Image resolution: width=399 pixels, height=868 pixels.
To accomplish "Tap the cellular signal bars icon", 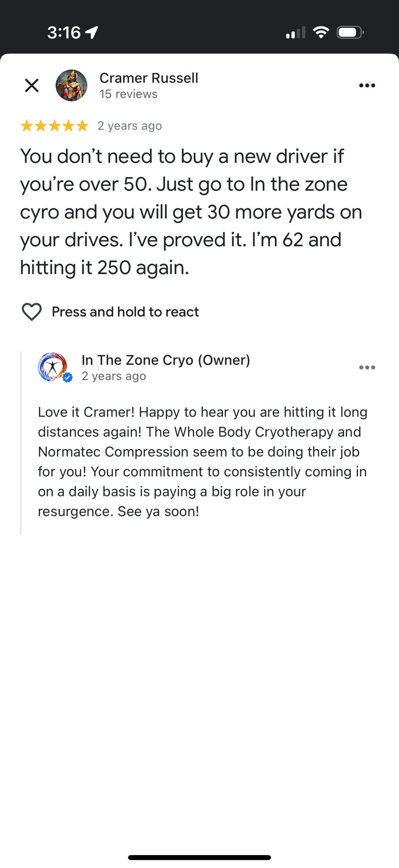I will [x=296, y=33].
